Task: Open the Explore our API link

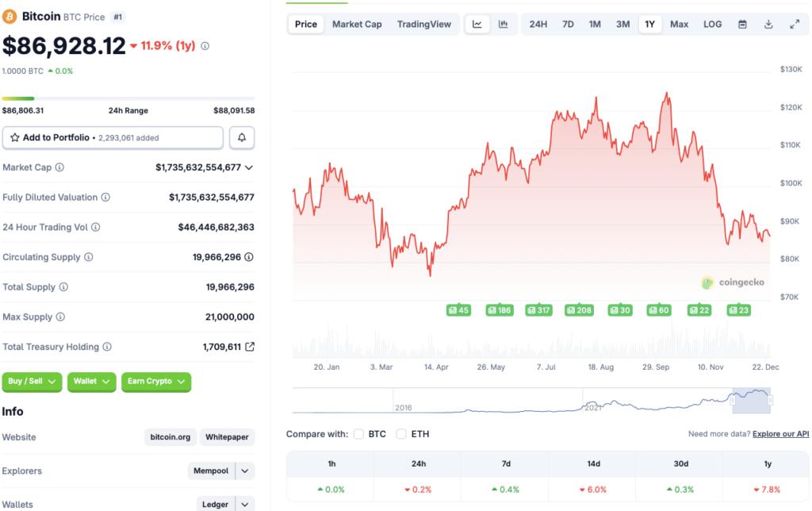Action: (780, 434)
